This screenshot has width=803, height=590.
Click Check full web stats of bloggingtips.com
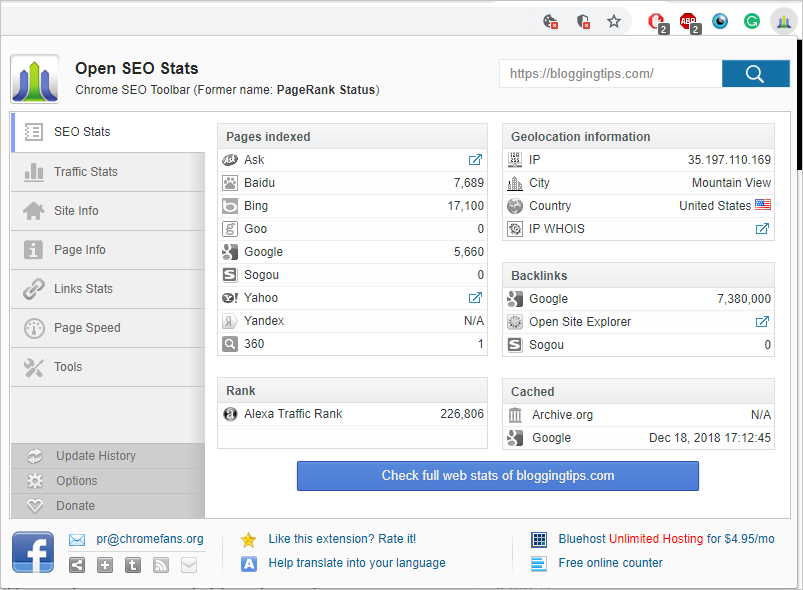coord(497,476)
